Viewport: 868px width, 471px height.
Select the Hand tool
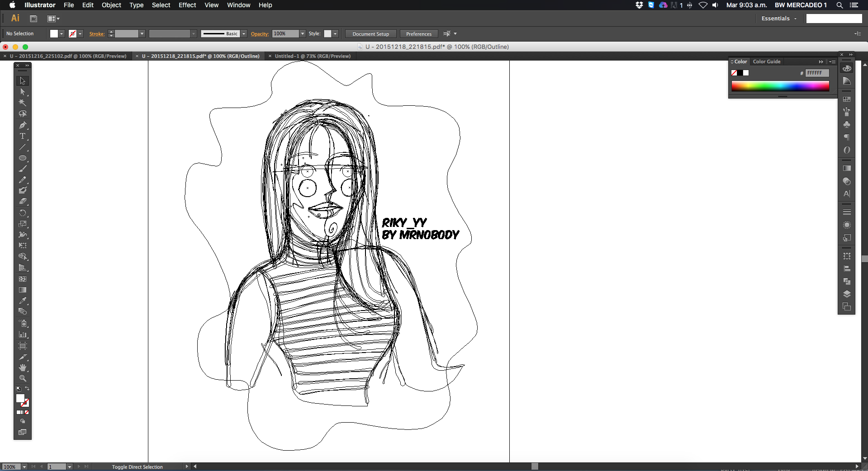pos(22,368)
